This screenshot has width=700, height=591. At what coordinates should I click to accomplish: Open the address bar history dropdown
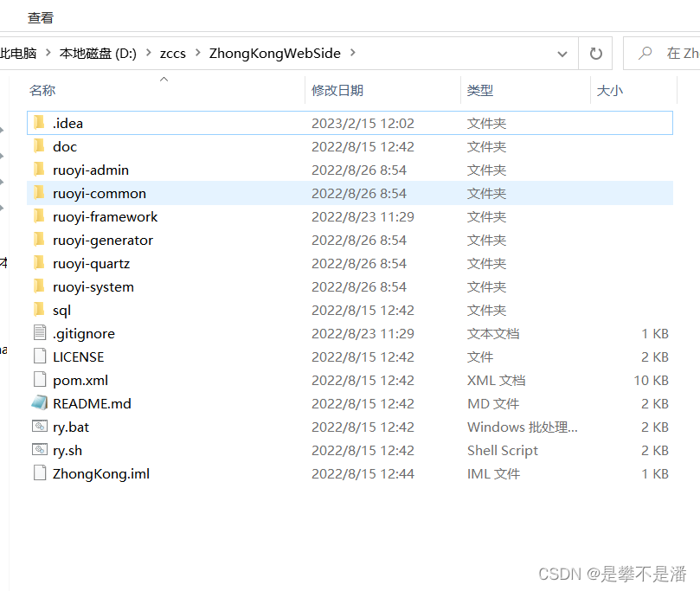coord(562,54)
